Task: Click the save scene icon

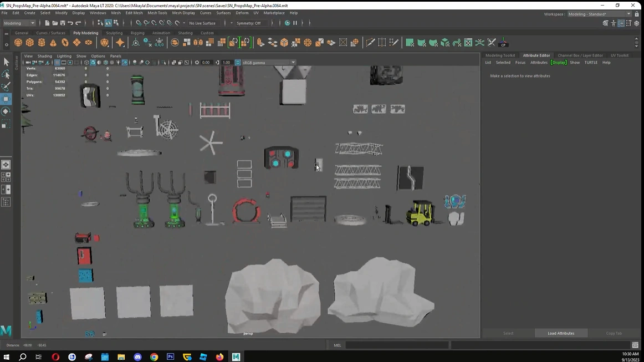Action: pos(63,23)
